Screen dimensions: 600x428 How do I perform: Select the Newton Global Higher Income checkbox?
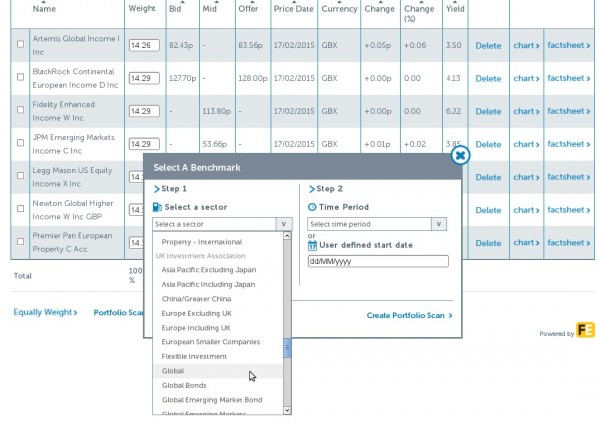click(x=21, y=209)
